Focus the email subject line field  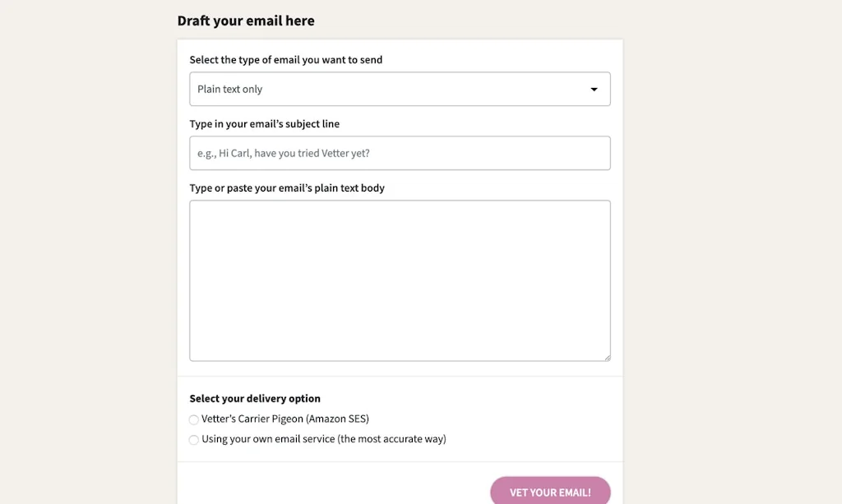click(x=400, y=154)
